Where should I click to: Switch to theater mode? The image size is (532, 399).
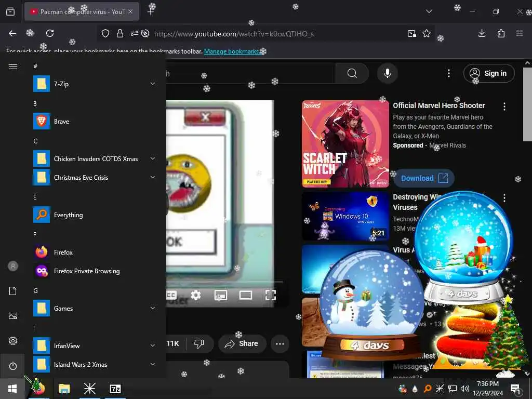tap(246, 295)
